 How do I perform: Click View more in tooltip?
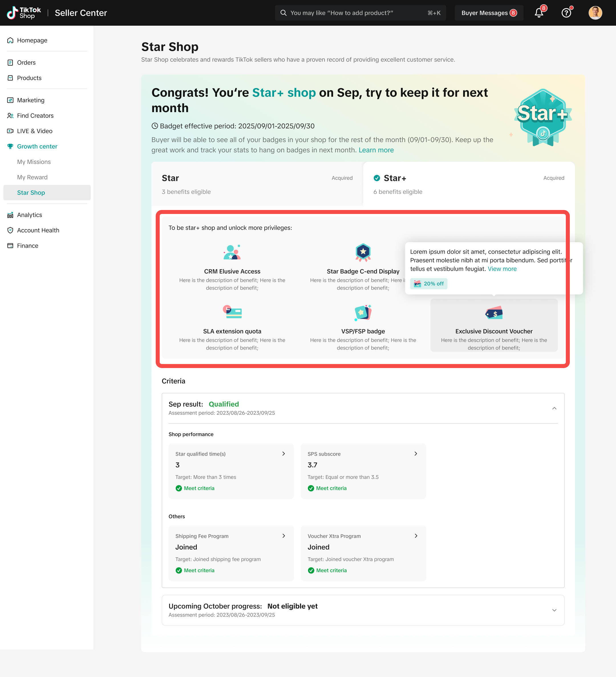pos(502,269)
